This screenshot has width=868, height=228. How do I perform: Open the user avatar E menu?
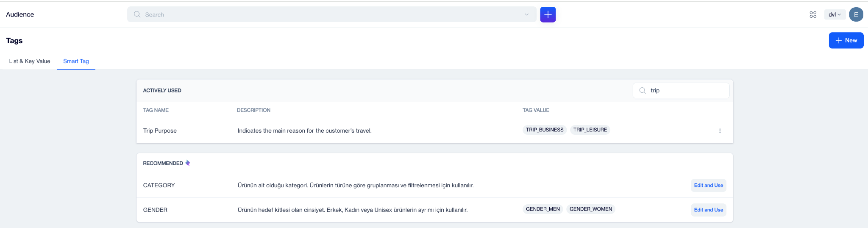pos(856,14)
